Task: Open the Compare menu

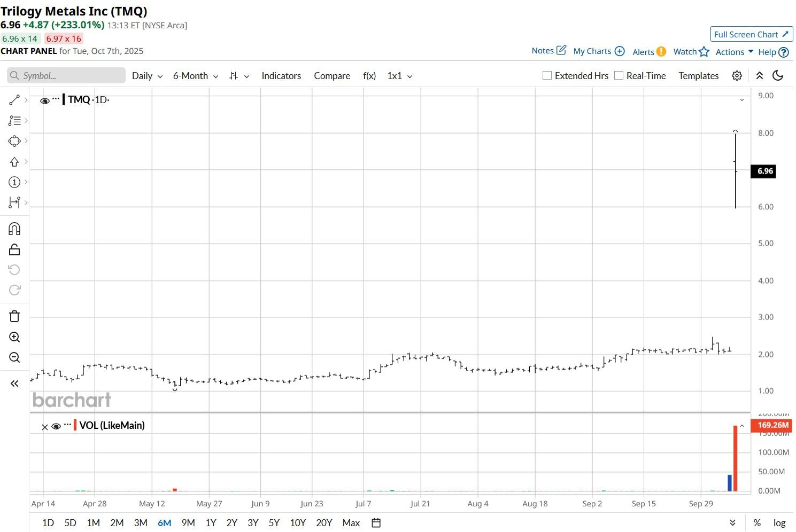Action: coord(332,76)
